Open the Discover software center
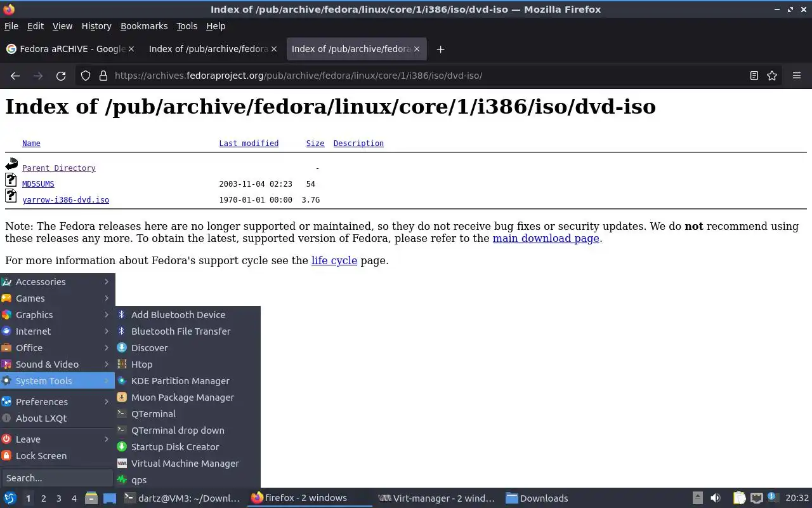812x508 pixels. [x=188, y=348]
